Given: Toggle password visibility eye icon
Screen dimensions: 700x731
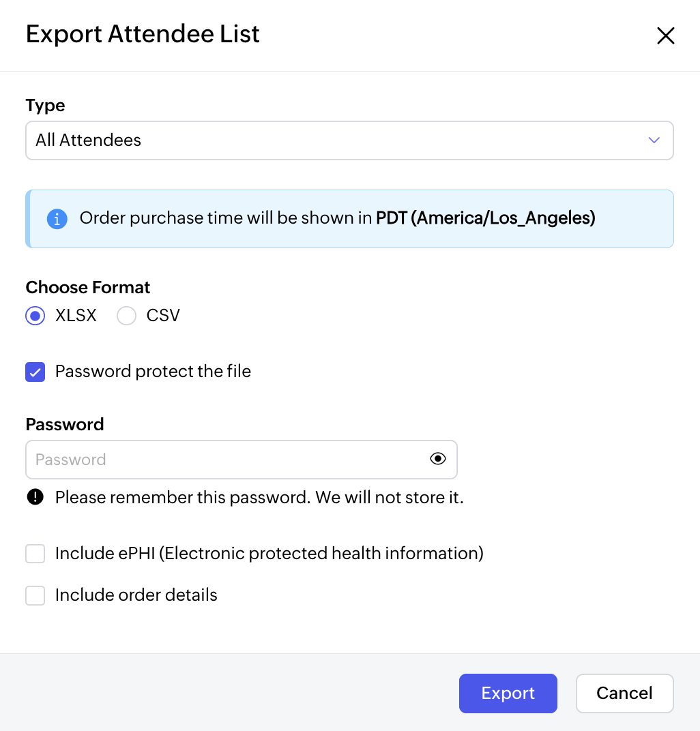Looking at the screenshot, I should tap(438, 459).
